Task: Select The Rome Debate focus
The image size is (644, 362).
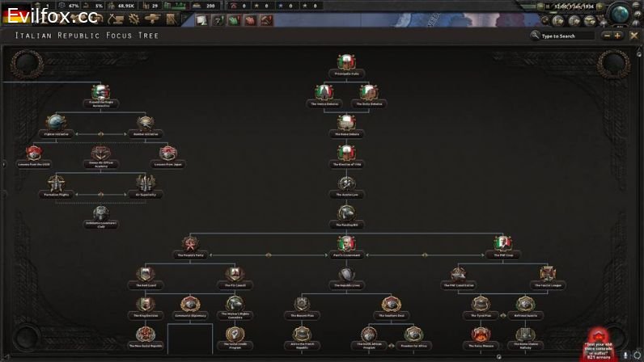Action: pos(346,124)
